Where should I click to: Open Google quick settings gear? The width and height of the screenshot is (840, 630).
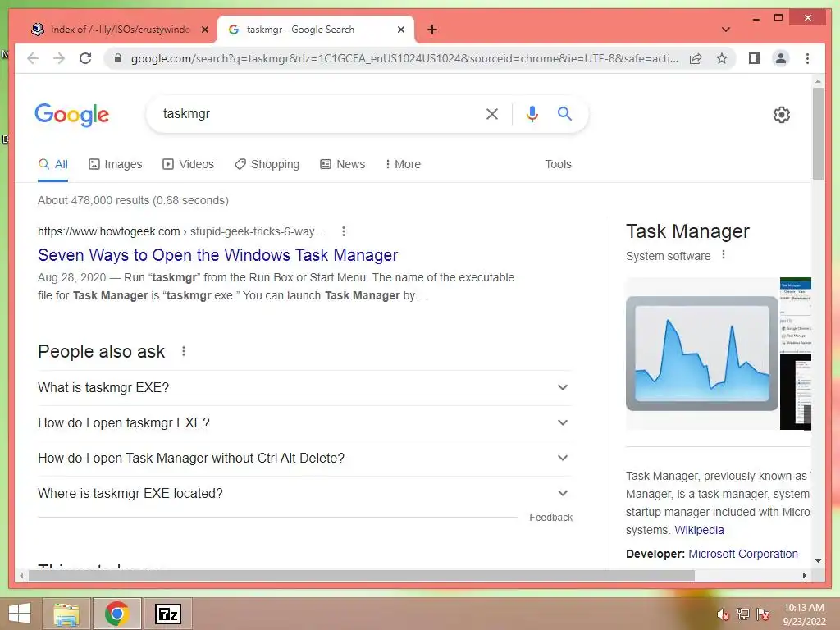tap(781, 115)
